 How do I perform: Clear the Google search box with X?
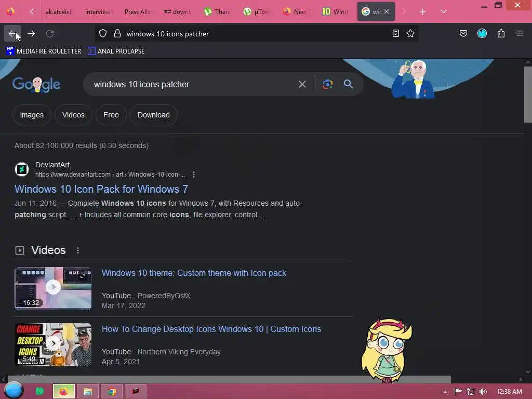302,84
